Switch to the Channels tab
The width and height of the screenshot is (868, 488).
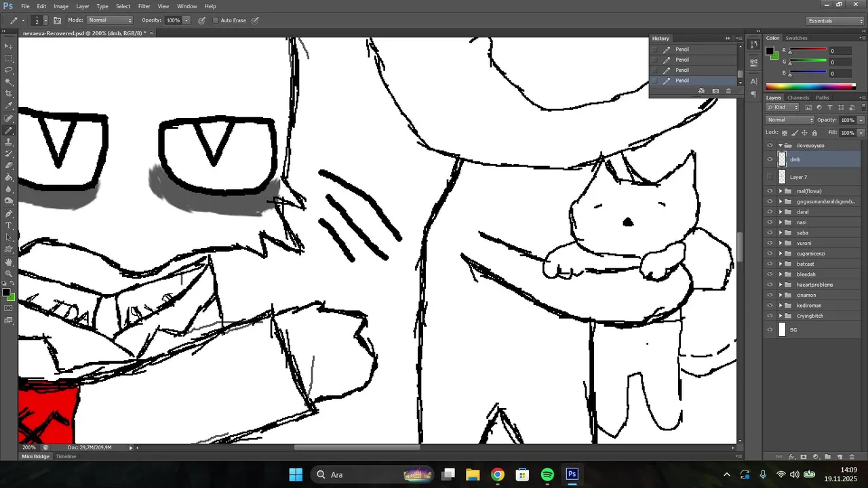click(x=798, y=98)
